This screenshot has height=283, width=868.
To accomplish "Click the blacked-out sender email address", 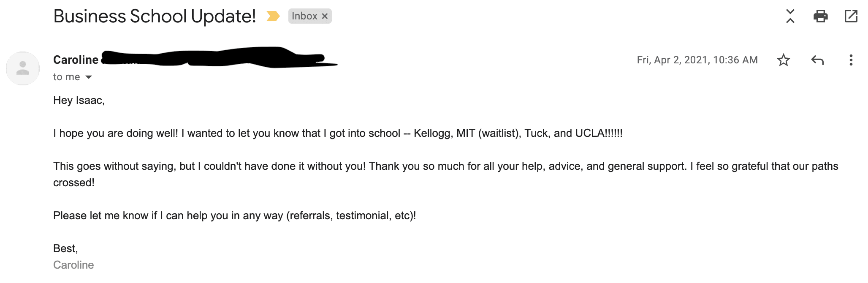I will [220, 58].
